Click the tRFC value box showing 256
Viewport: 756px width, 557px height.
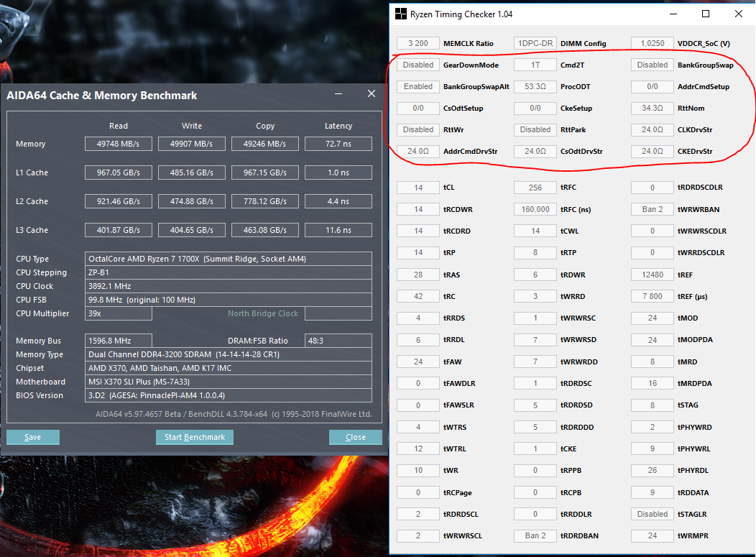(535, 188)
